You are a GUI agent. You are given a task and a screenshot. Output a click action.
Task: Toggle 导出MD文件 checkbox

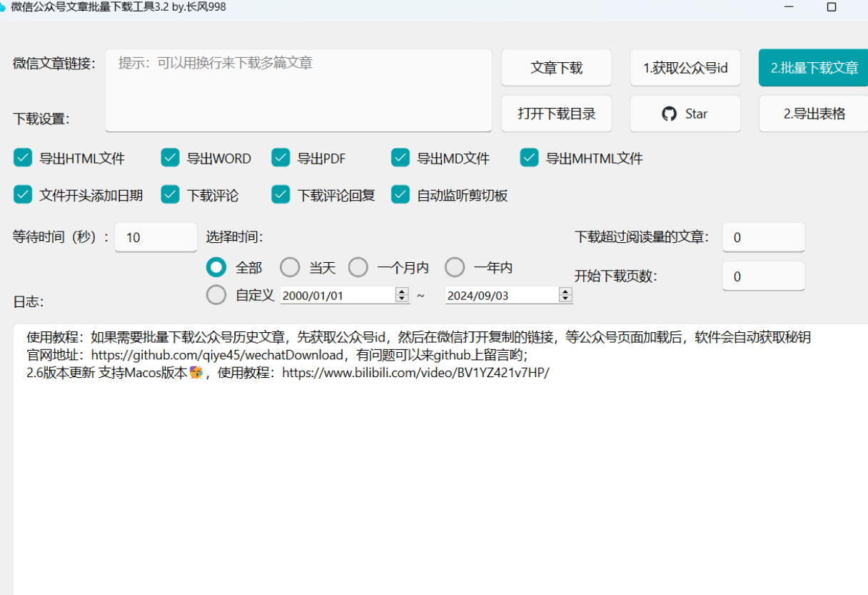pos(400,158)
